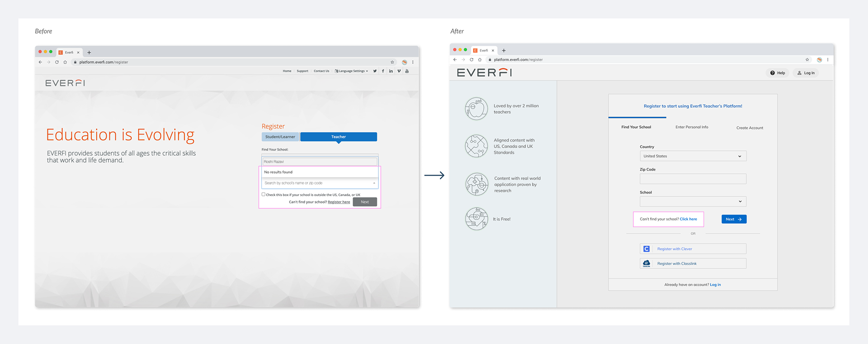Click the Click here link for missing school
The height and width of the screenshot is (344, 868).
coord(688,219)
